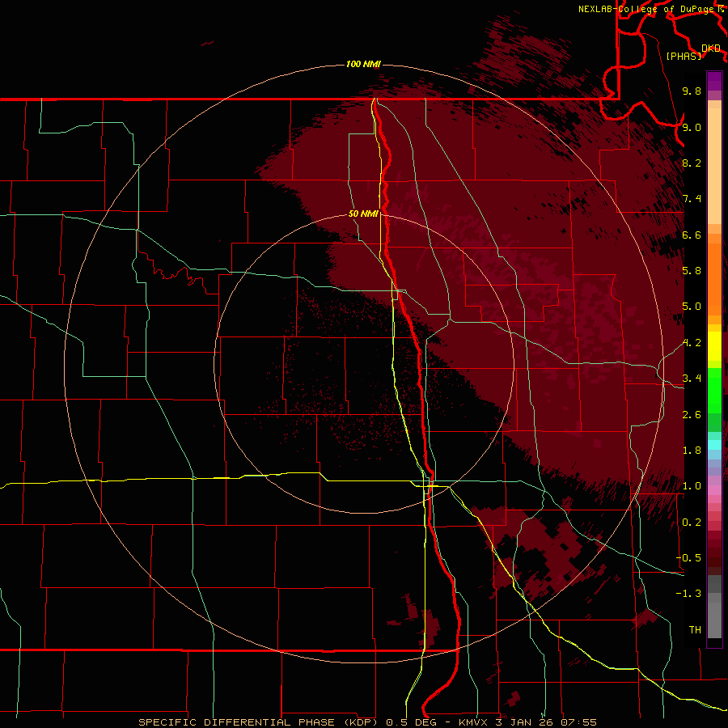
Task: Click the 2.6 legend value
Action: pos(692,415)
